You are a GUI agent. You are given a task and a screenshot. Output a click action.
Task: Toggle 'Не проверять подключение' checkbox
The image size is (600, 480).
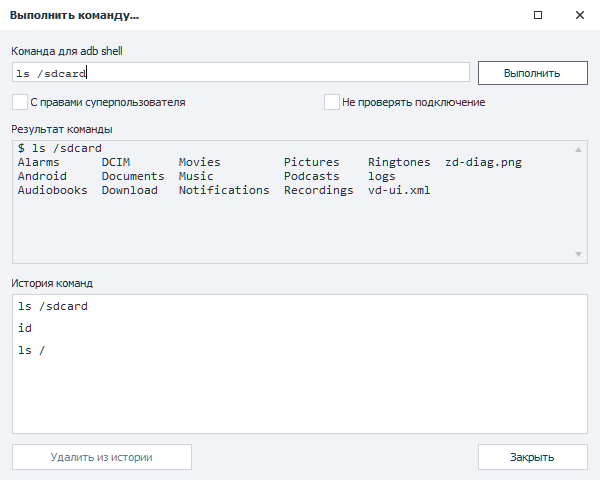pos(331,102)
